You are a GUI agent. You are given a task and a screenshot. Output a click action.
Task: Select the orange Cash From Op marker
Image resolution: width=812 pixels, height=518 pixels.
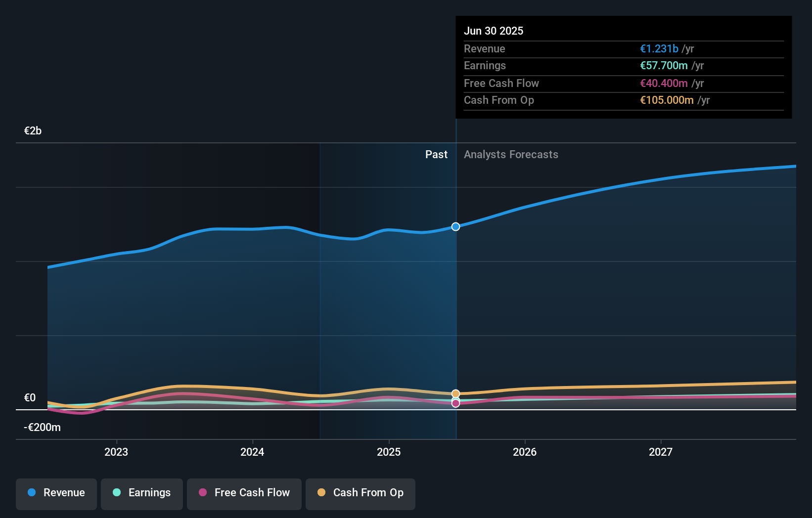pyautogui.click(x=455, y=393)
